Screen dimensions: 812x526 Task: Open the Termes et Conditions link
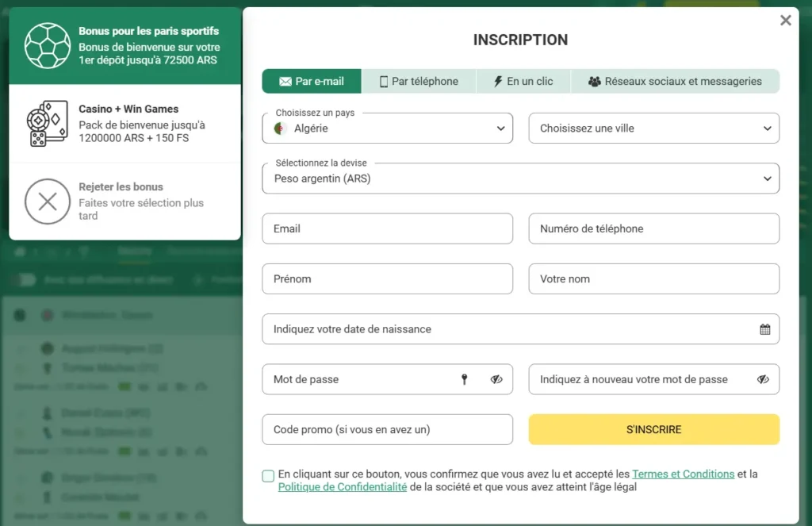coord(683,474)
